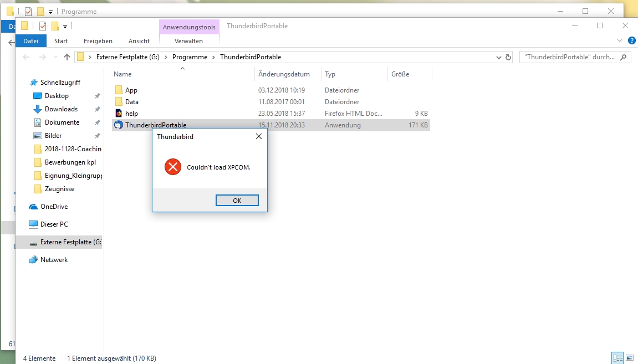Sort files by Name column
Screen dimensions: 638x364
[123, 74]
